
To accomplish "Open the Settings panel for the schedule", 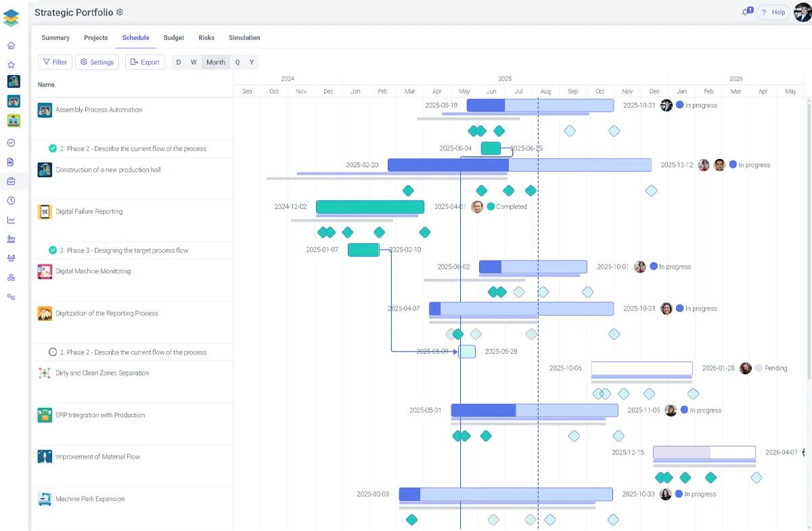I will click(97, 62).
